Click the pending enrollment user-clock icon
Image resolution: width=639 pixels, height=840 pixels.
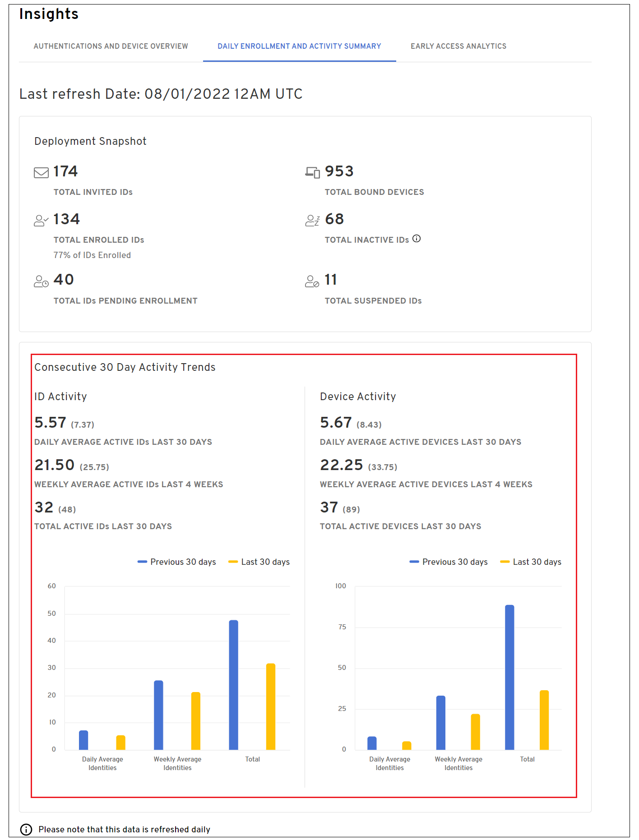click(41, 282)
